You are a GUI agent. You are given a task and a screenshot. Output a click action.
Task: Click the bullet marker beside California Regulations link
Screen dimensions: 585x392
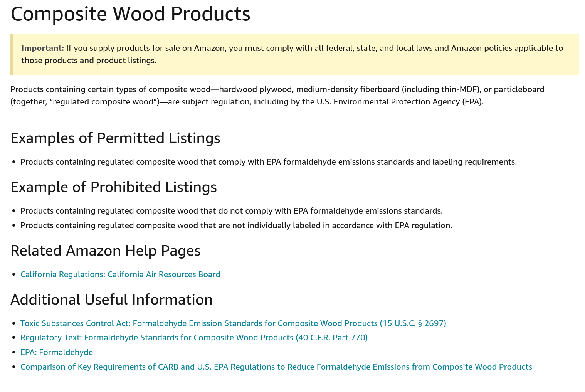[15, 274]
